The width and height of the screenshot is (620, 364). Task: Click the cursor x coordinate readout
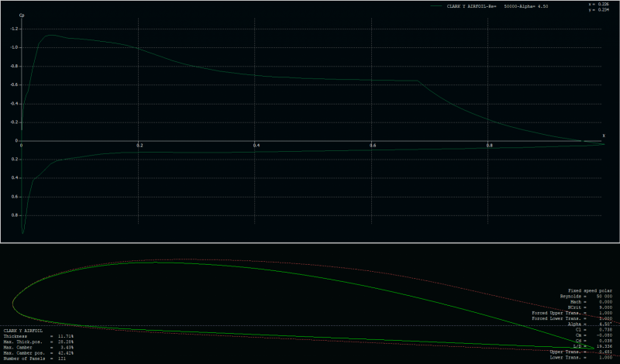(598, 4)
